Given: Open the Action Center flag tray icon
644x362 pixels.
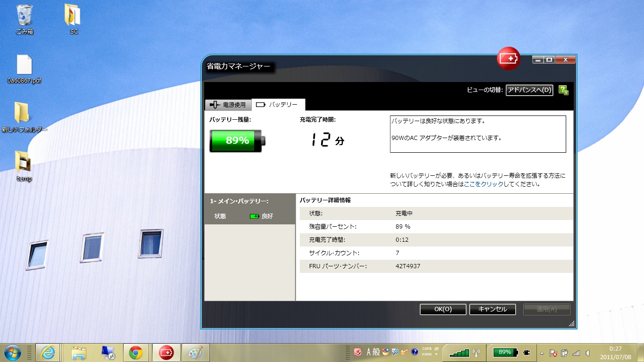Looking at the screenshot, I should click(554, 353).
